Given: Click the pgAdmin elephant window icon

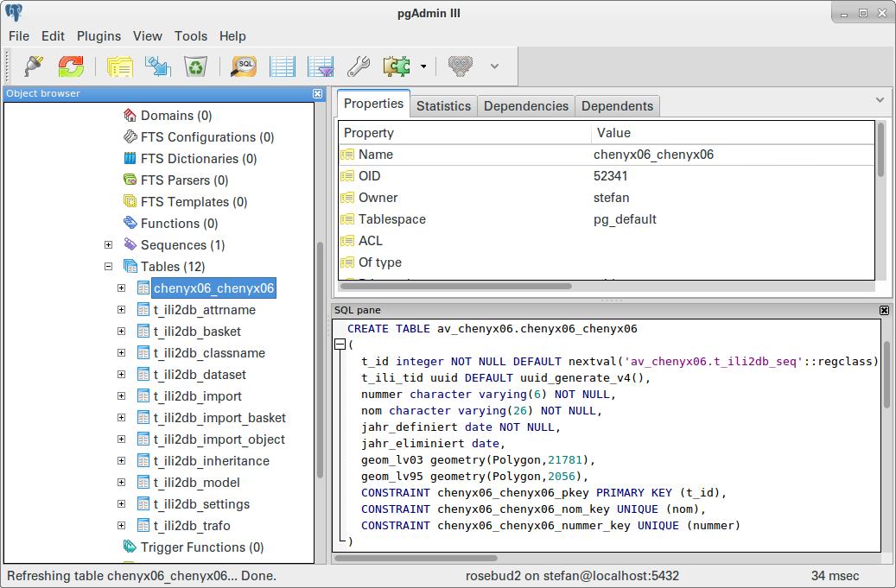Looking at the screenshot, I should pos(15,13).
